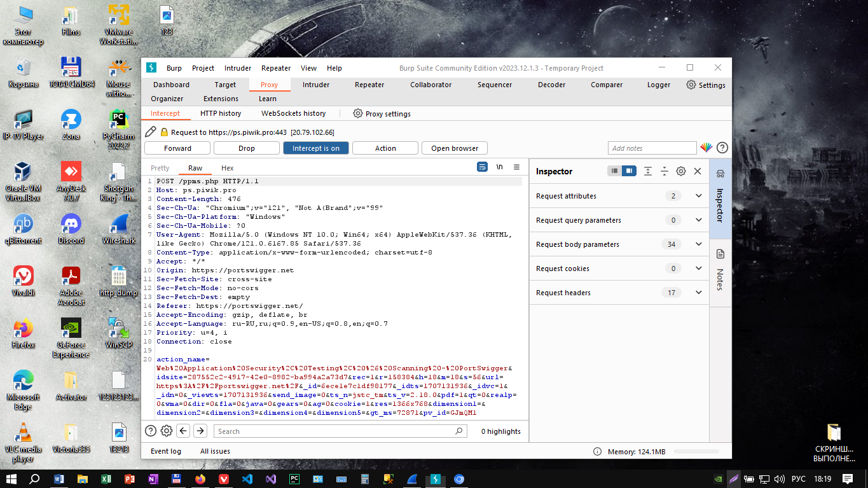Open Burp Settings in the top bar
868x488 pixels.
pos(706,85)
